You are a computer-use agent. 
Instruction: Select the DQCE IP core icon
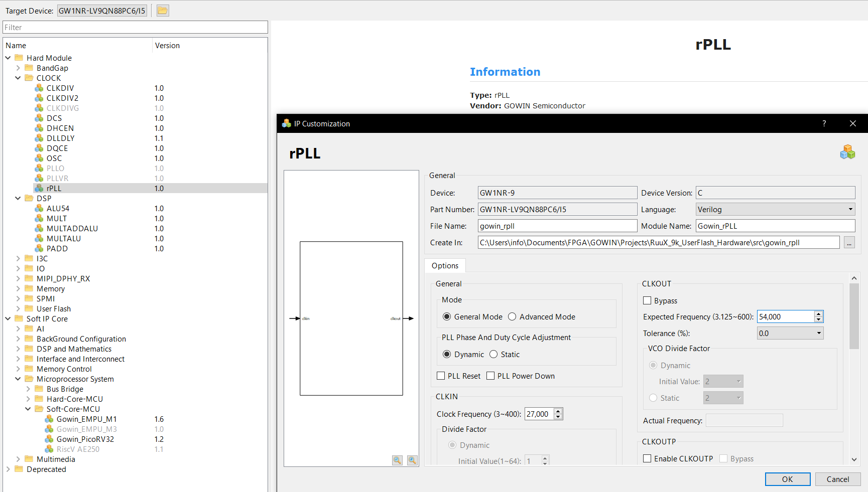coord(39,148)
